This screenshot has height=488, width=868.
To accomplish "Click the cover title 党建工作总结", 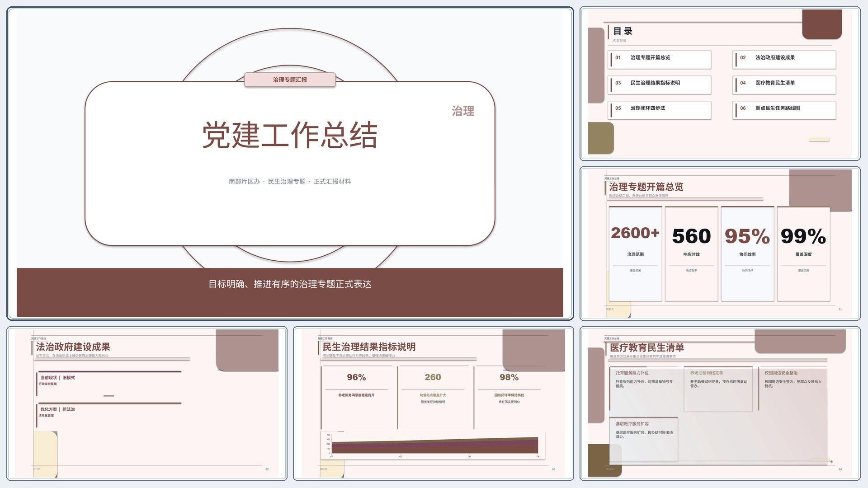I will tap(290, 135).
